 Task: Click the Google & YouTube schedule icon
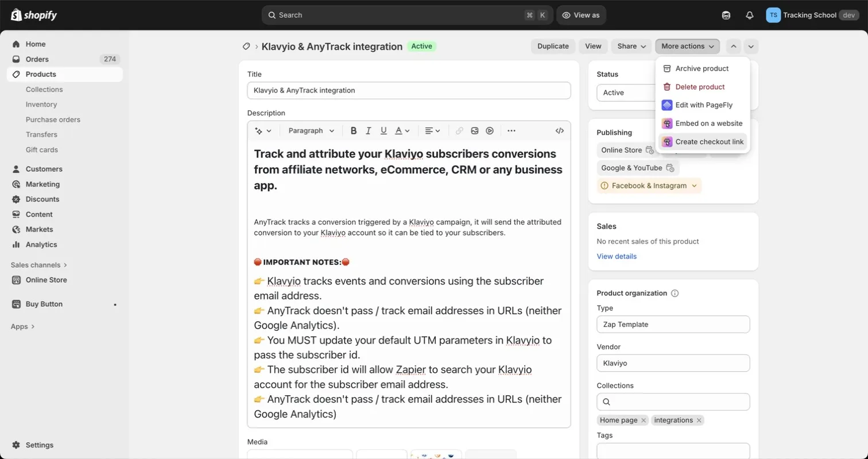pos(670,168)
